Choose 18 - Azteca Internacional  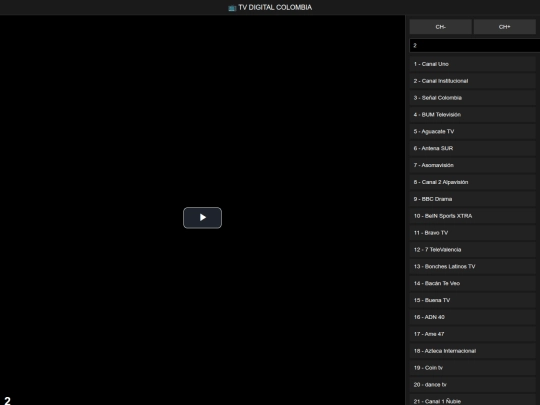472,351
